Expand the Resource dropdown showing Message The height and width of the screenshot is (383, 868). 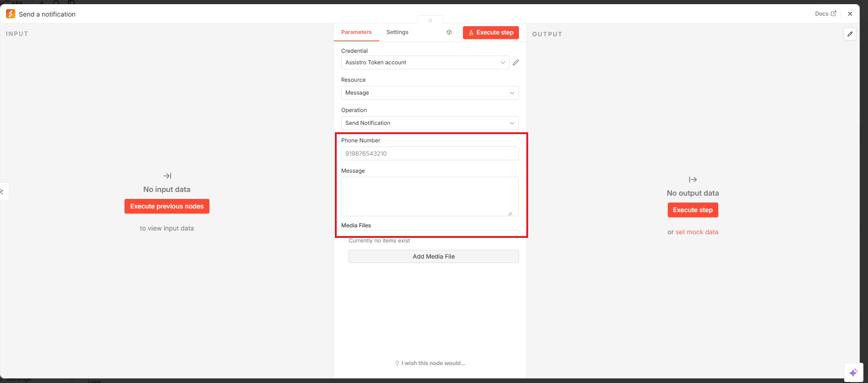tap(429, 93)
